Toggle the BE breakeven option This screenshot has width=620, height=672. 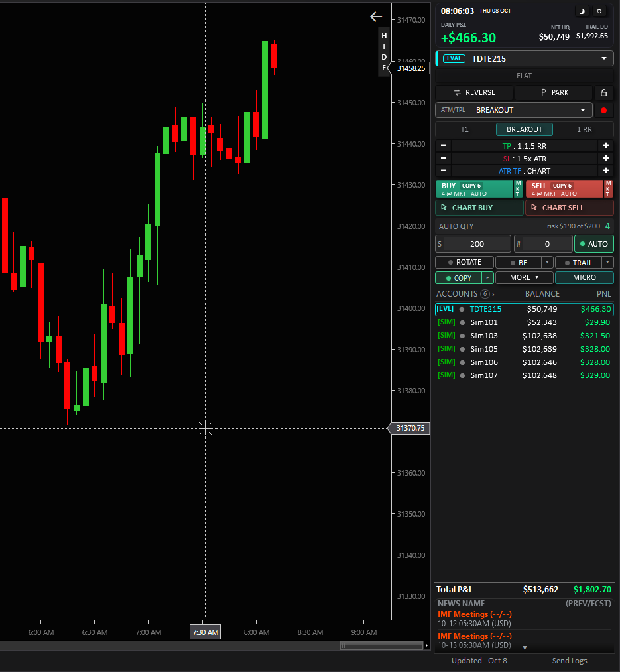[x=519, y=262]
